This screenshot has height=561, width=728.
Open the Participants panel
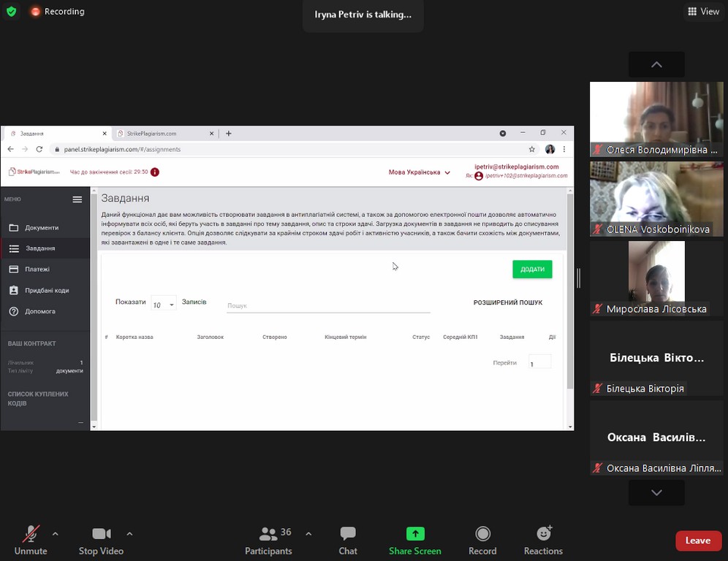[x=268, y=535]
